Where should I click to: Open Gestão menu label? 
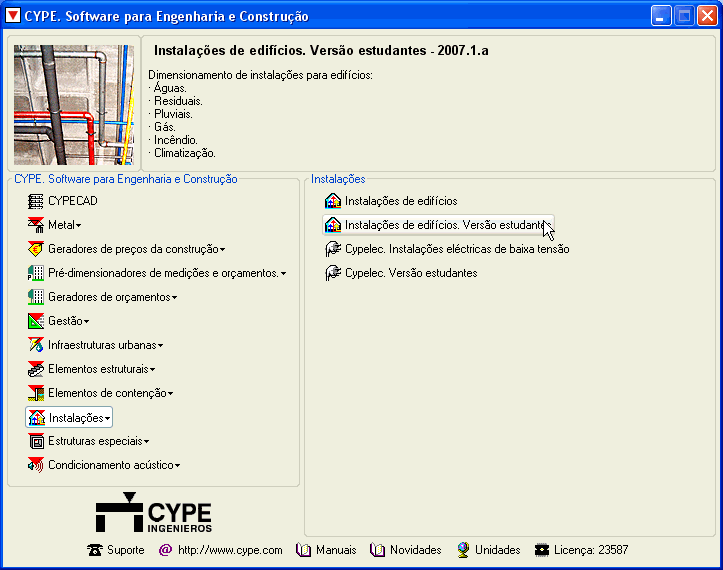[65, 321]
